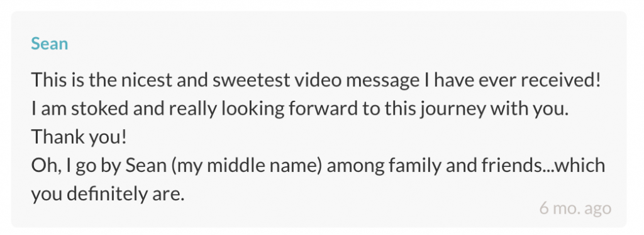Click the line starting Oh, I go by
Image resolution: width=644 pixels, height=235 pixels.
[x=318, y=166]
